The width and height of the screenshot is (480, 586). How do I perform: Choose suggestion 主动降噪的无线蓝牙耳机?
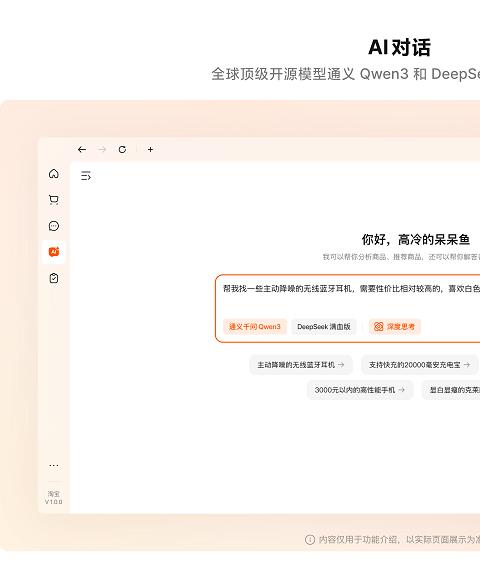coord(301,365)
